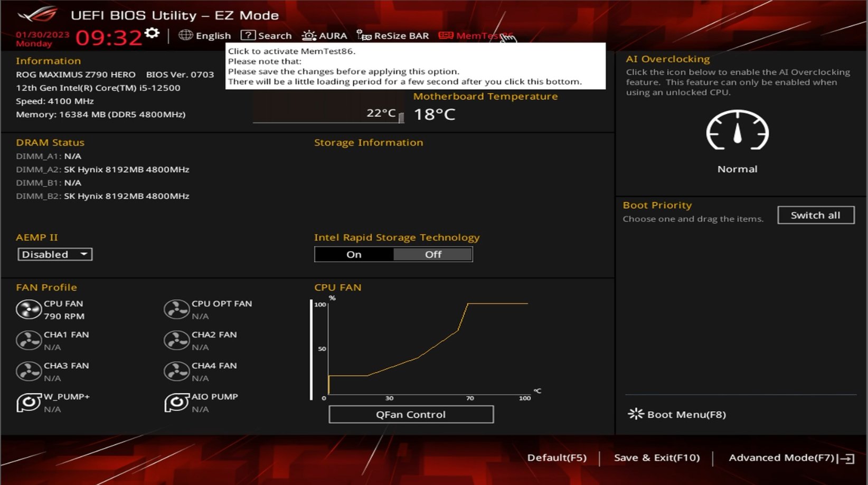Click the CPU FAN curve graph
868x485 pixels.
pyautogui.click(x=428, y=349)
